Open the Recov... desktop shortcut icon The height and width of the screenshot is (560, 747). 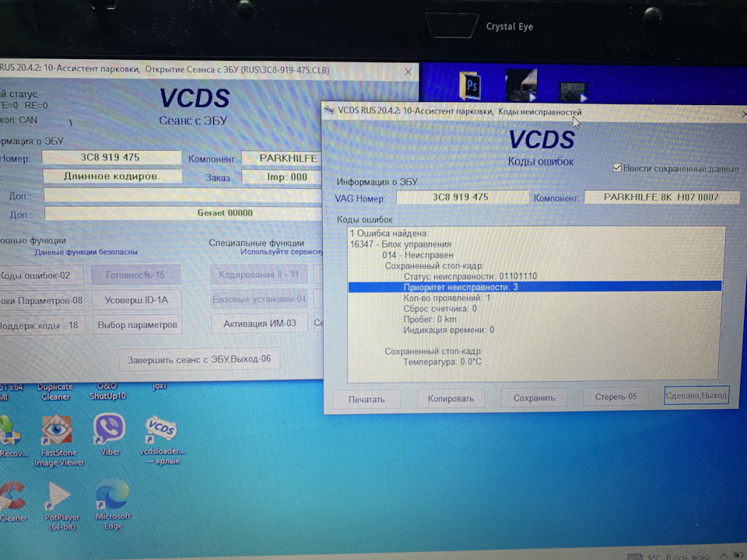point(12,436)
